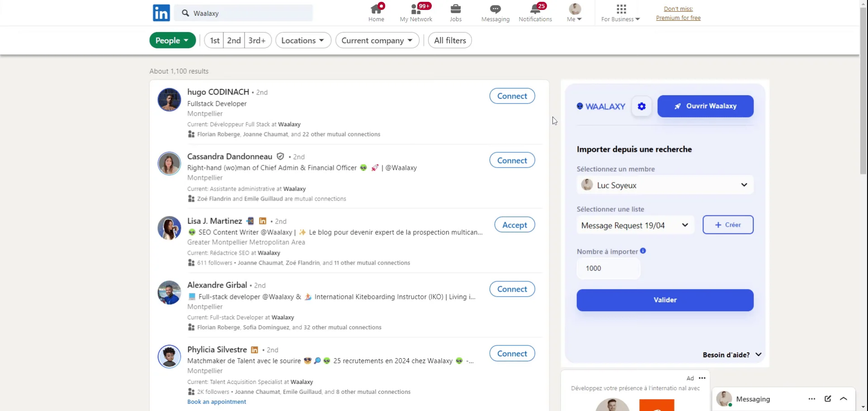The width and height of the screenshot is (868, 411).
Task: Connect with Phylicia Silvestre
Action: [512, 354]
